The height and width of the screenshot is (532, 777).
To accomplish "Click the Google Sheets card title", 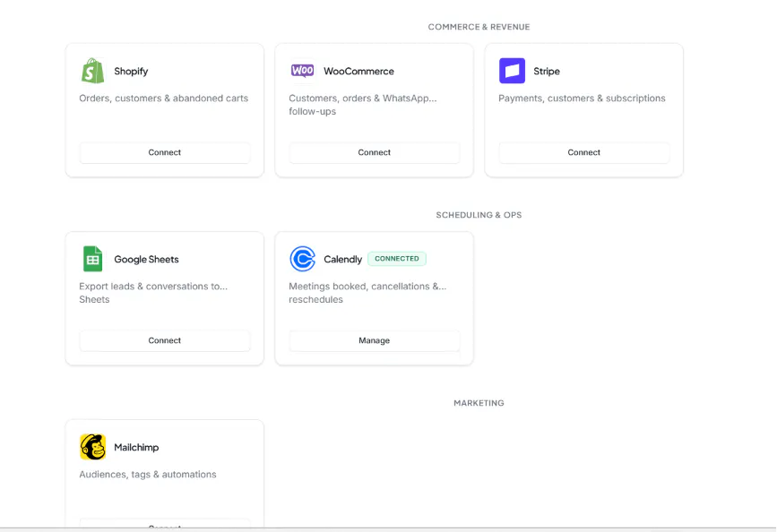I will click(146, 260).
